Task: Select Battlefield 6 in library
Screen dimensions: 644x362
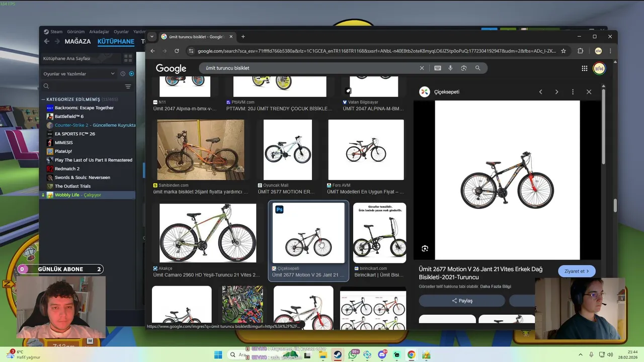Action: (88, 116)
